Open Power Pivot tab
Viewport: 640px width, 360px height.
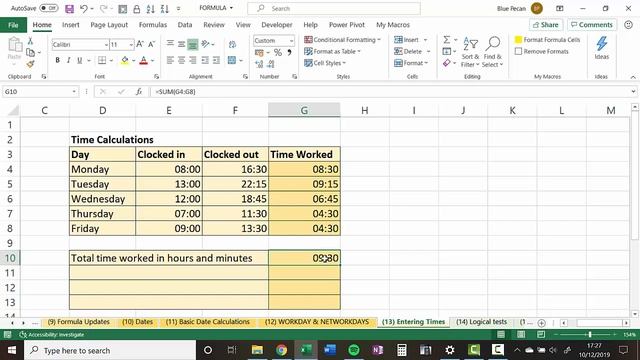(x=347, y=25)
